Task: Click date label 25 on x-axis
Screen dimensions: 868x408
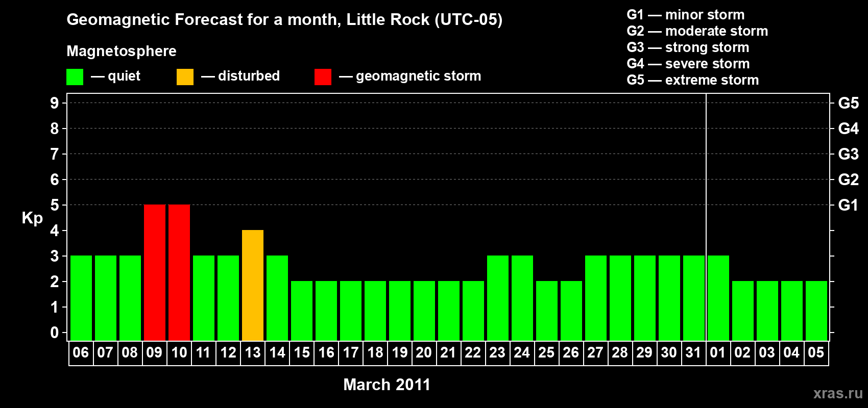Action: click(546, 352)
